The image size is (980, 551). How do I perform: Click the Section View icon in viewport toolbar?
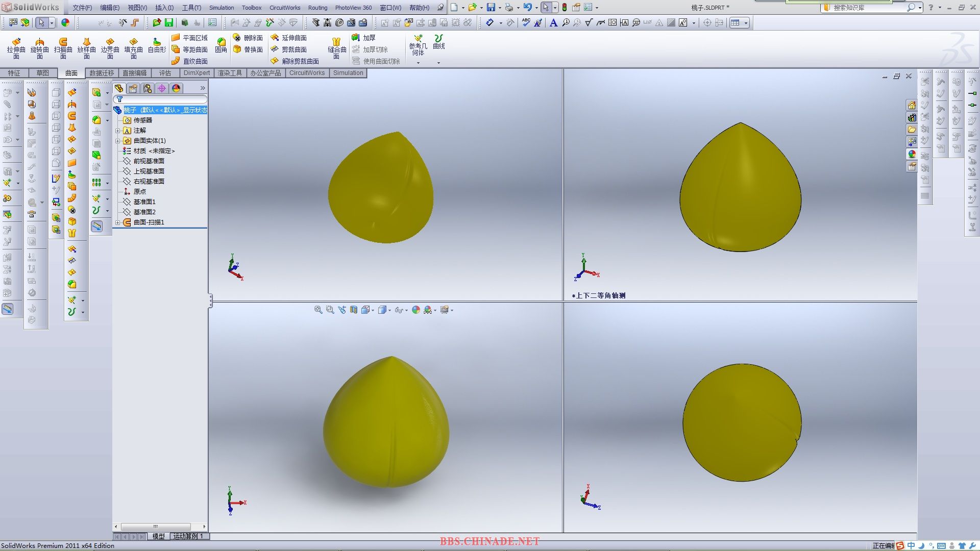pyautogui.click(x=353, y=310)
